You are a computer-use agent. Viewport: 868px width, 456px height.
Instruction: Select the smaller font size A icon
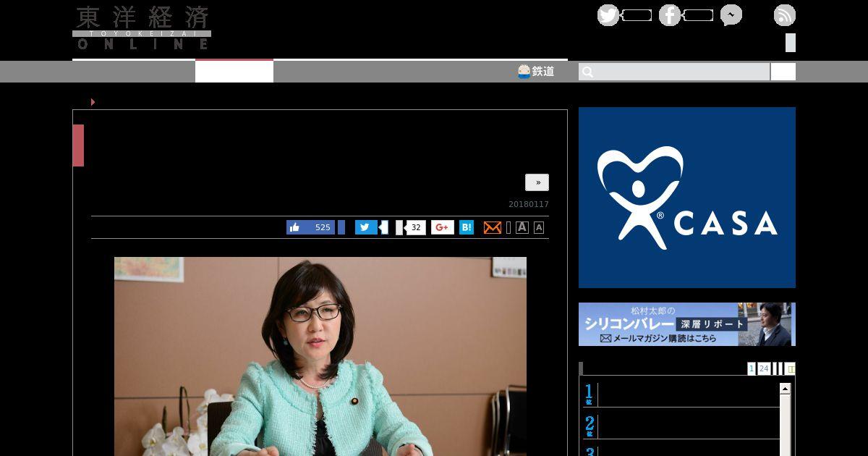coord(539,227)
